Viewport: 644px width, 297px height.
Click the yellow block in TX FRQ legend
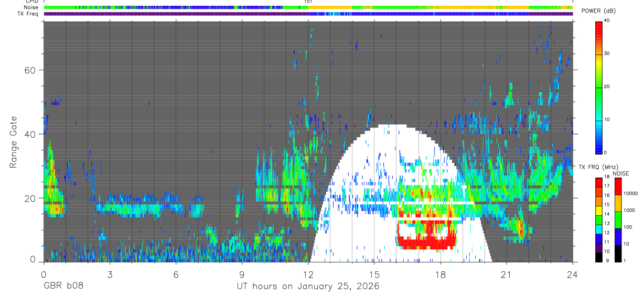[598, 211]
